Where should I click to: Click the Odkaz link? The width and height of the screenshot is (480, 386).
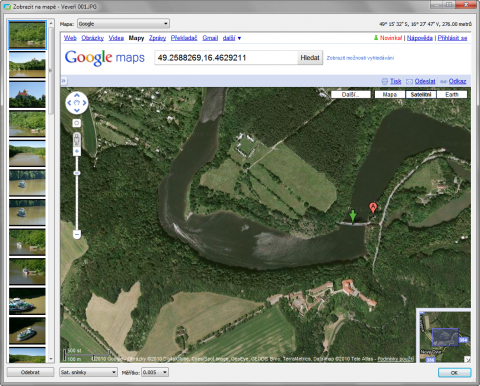pos(457,81)
